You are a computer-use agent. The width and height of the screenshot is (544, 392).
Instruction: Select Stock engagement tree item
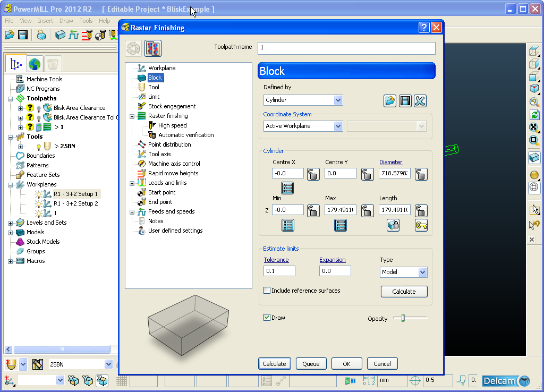click(x=172, y=106)
